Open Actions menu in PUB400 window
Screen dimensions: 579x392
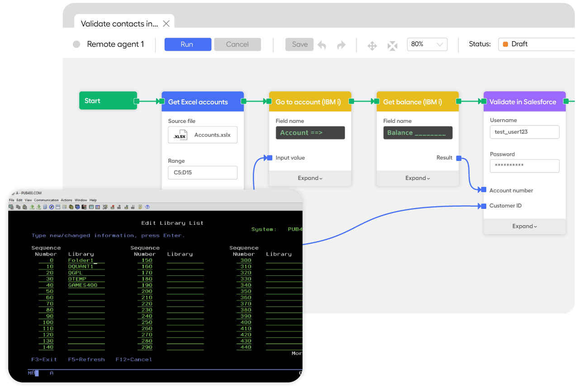[66, 200]
